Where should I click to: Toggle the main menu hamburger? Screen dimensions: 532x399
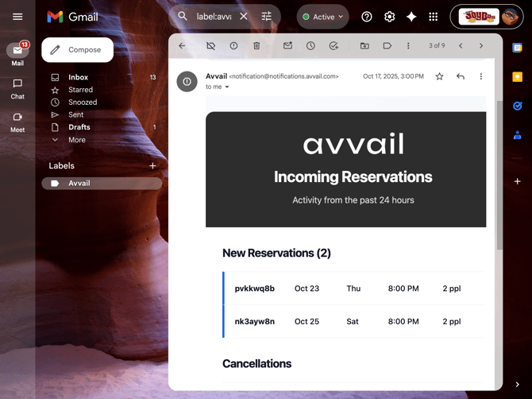pos(17,17)
